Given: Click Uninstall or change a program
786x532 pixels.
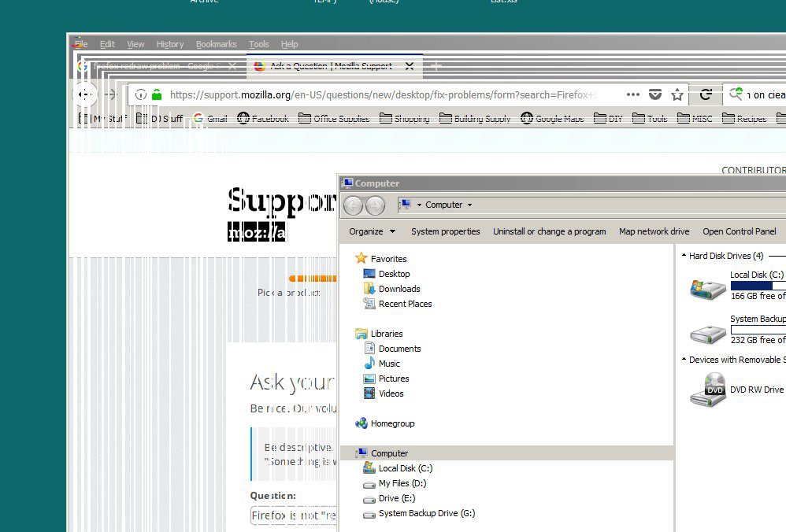Looking at the screenshot, I should click(550, 231).
